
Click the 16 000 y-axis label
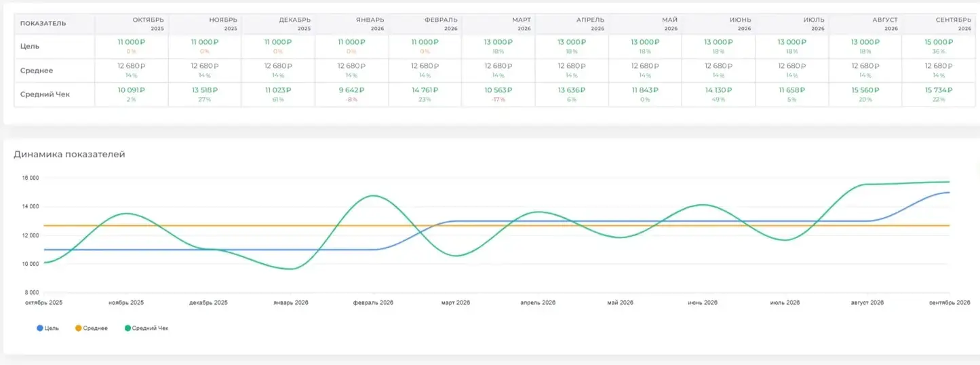click(31, 178)
